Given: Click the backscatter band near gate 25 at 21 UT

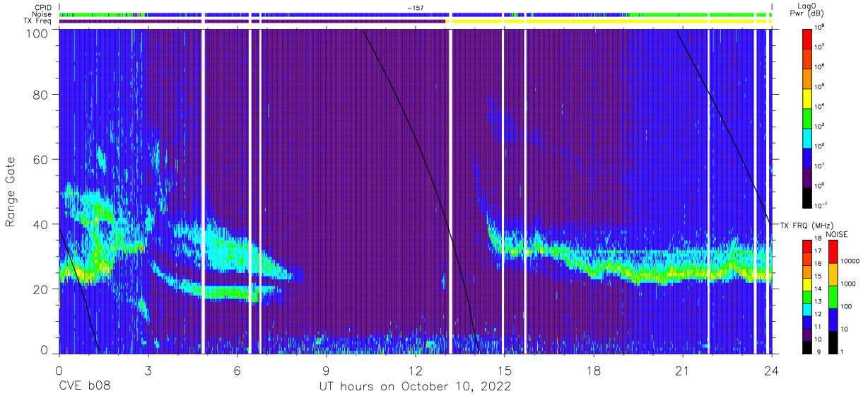Looking at the screenshot, I should pos(682,274).
